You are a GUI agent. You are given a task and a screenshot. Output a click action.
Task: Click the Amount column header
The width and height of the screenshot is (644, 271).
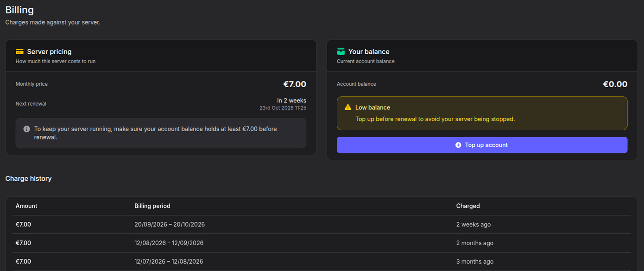[26, 206]
